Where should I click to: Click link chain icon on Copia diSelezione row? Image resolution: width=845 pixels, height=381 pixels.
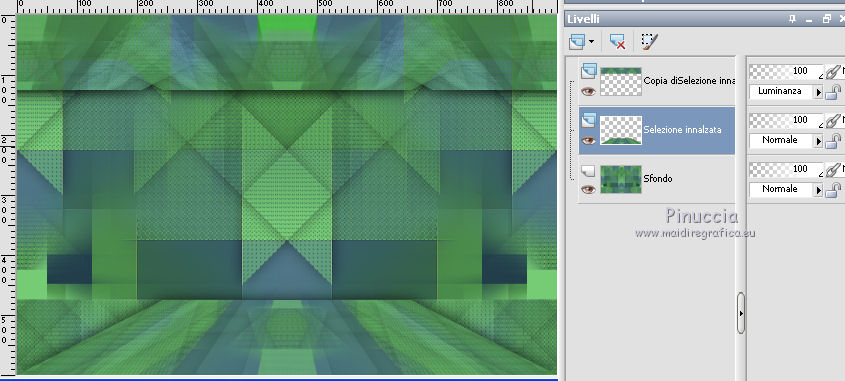[833, 72]
